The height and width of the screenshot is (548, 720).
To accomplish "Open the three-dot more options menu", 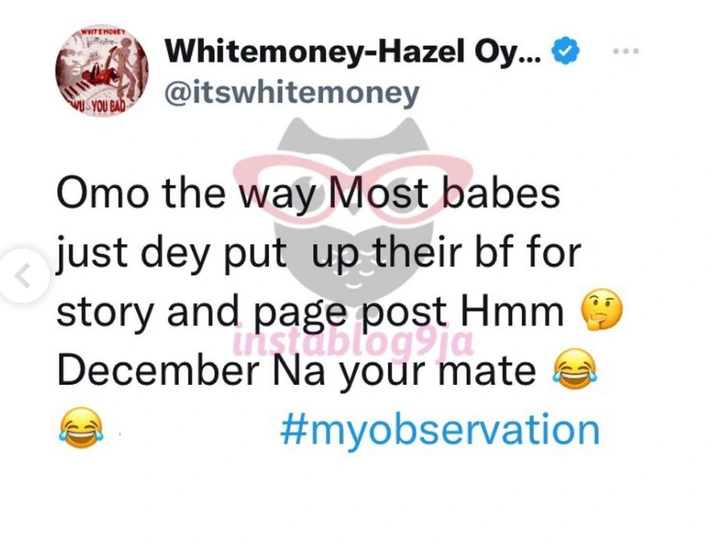I will (x=626, y=51).
